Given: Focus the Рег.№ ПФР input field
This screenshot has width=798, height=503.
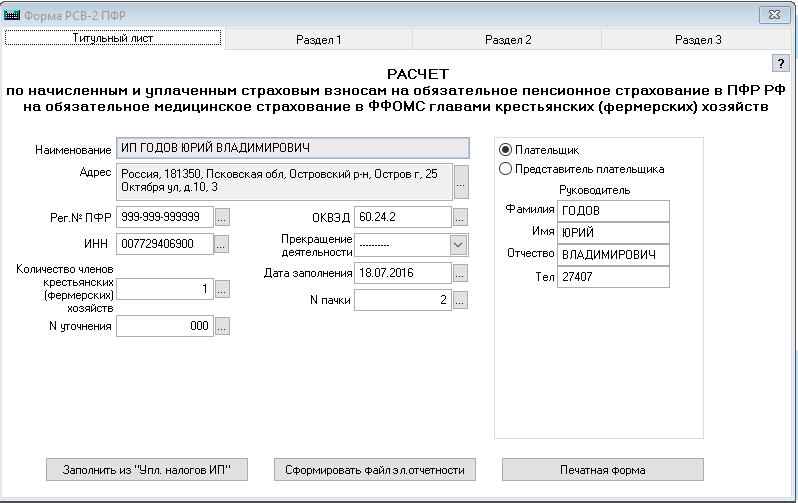Looking at the screenshot, I should (x=165, y=217).
